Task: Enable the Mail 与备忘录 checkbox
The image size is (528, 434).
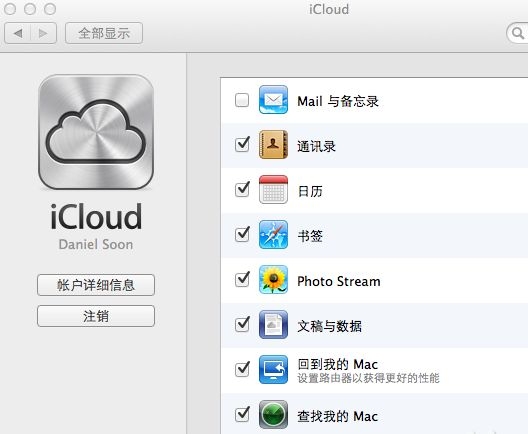Action: (242, 100)
